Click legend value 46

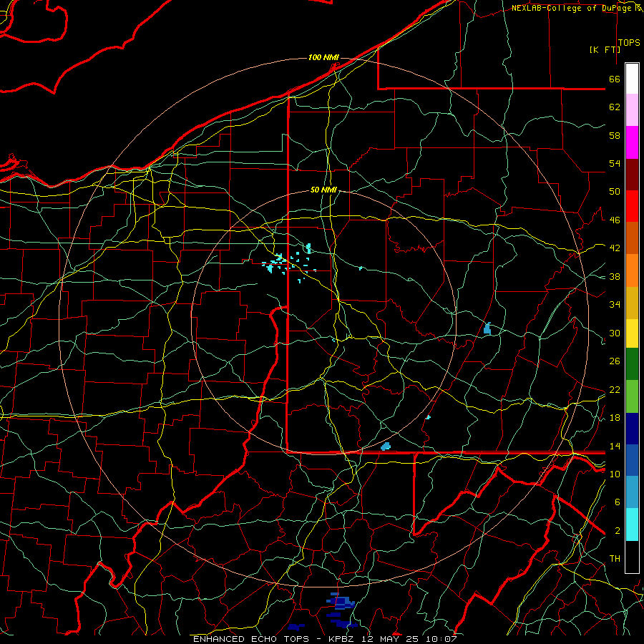[615, 220]
